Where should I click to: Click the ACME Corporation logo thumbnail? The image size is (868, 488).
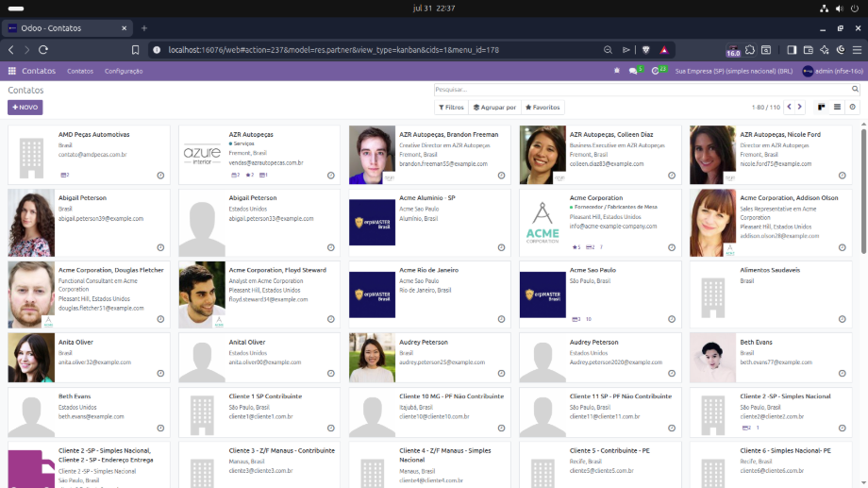542,223
